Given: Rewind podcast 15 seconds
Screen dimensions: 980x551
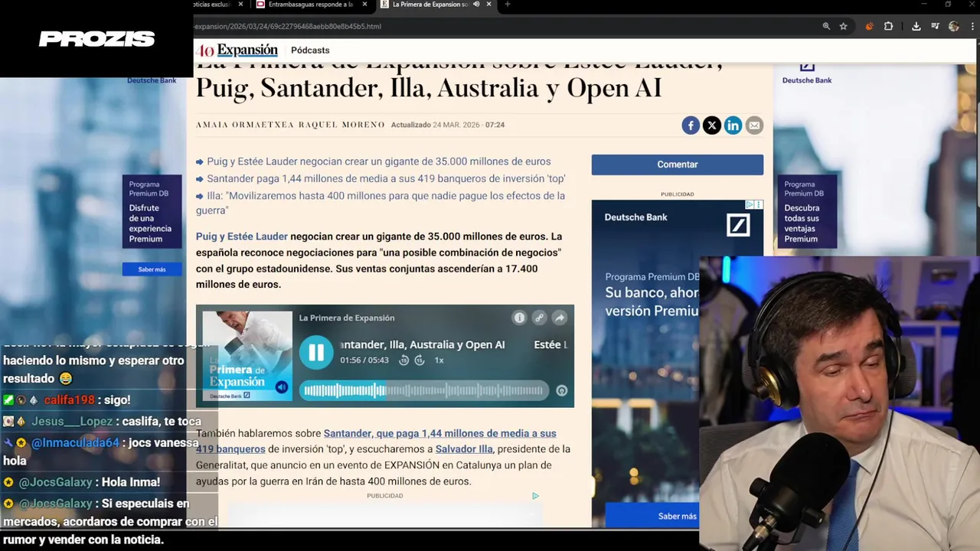Looking at the screenshot, I should (x=404, y=360).
